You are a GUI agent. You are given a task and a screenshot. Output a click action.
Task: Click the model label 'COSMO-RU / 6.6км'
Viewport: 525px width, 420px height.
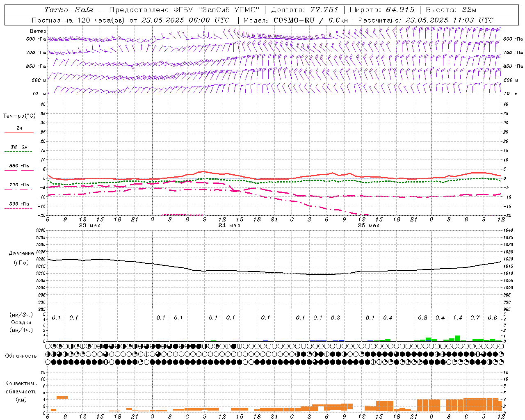pyautogui.click(x=310, y=20)
